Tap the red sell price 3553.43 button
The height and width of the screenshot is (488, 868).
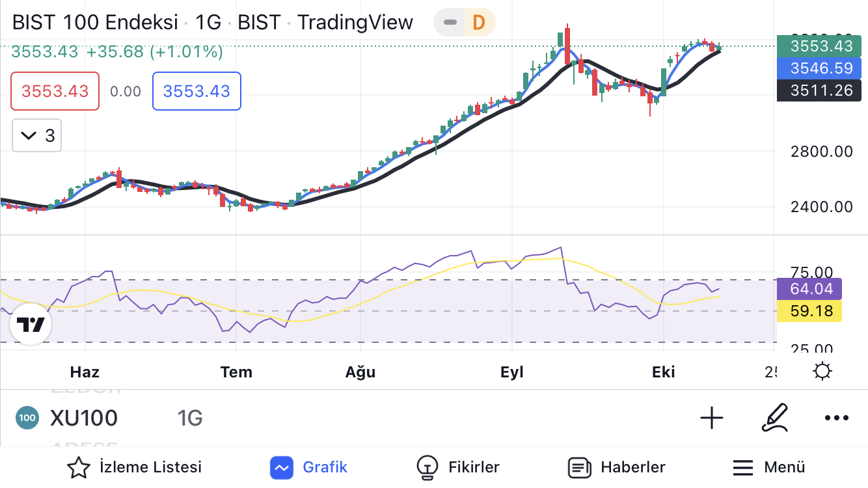55,91
